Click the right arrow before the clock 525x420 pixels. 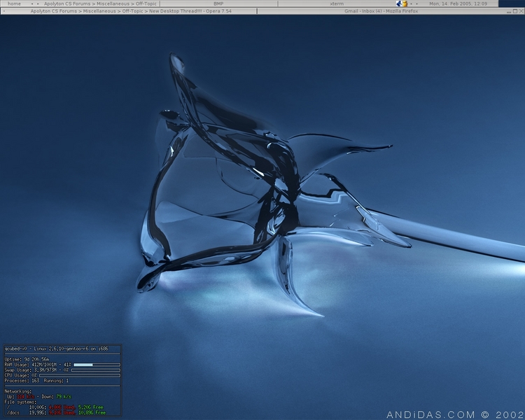click(x=418, y=3)
